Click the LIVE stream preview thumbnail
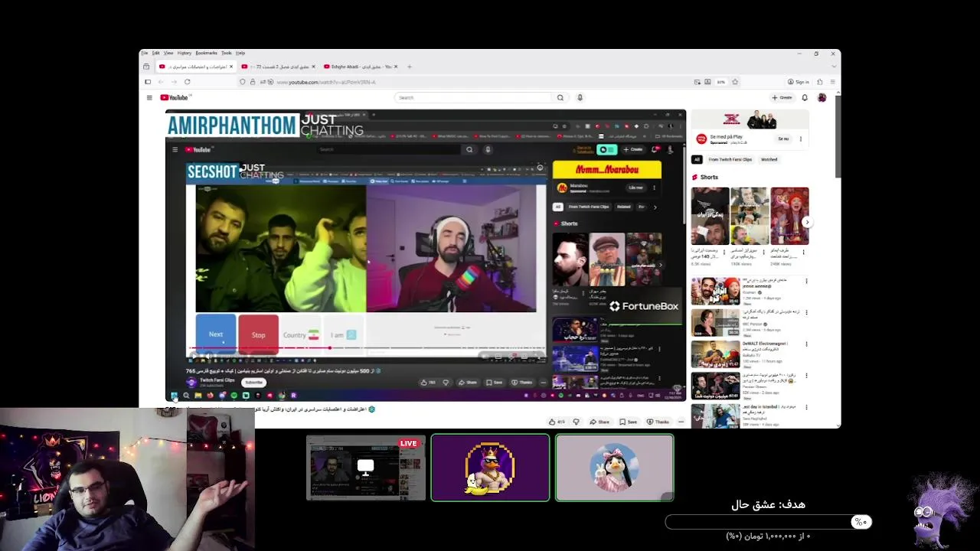Viewport: 980px width, 551px height. [366, 468]
